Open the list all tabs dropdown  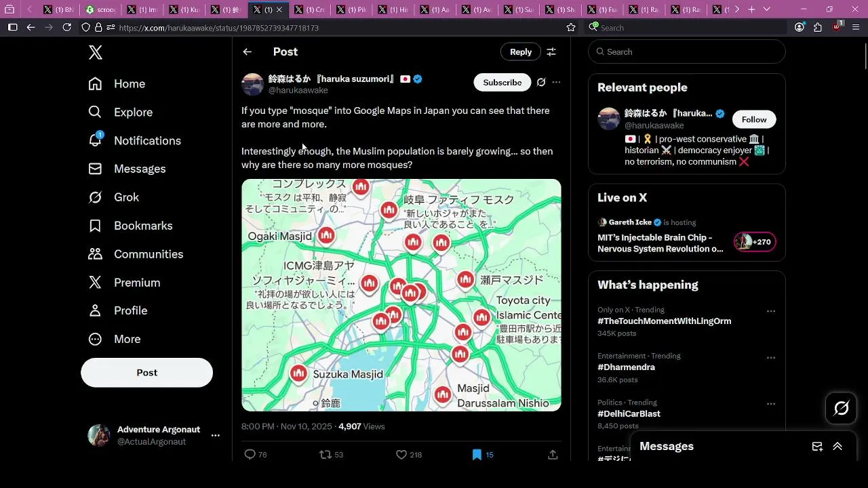coord(767,9)
